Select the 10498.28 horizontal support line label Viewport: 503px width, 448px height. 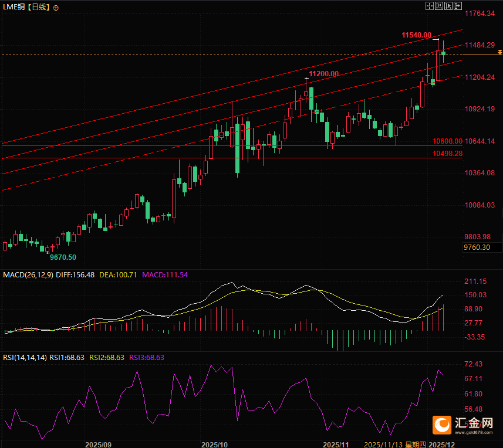coord(447,153)
